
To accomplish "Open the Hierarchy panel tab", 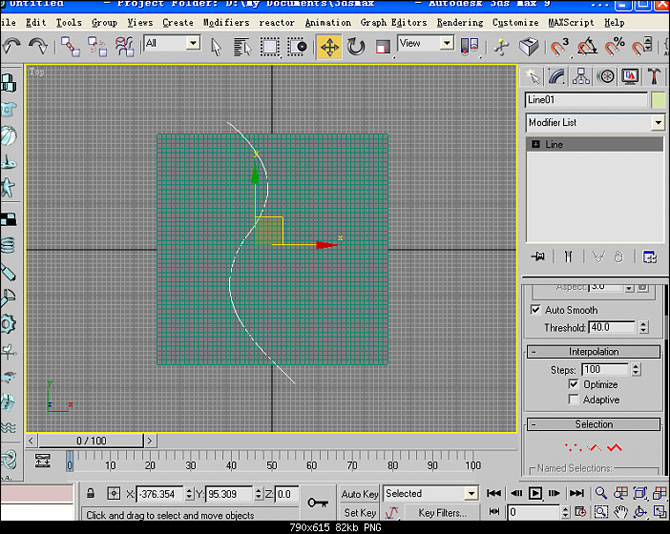I will click(581, 76).
